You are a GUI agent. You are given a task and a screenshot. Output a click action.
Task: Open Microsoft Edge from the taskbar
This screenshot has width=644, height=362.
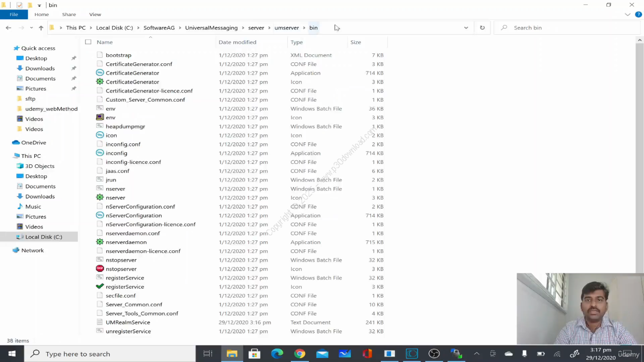point(277,353)
